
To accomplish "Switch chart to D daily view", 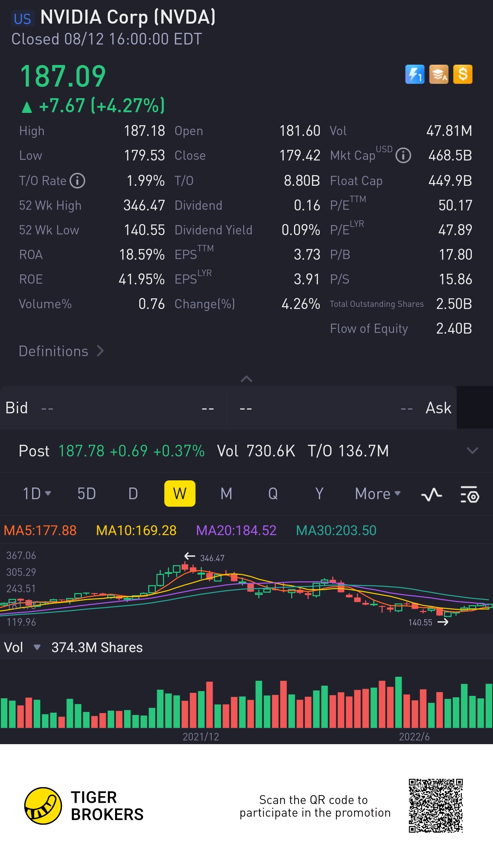I will [x=133, y=494].
